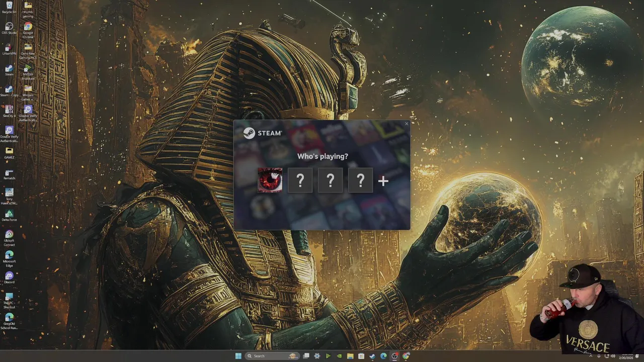Open Chrome from the taskbar

(406, 356)
